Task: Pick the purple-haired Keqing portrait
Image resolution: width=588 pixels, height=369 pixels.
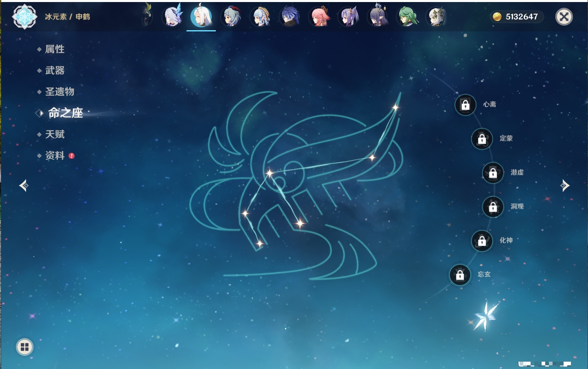Action: click(x=349, y=17)
